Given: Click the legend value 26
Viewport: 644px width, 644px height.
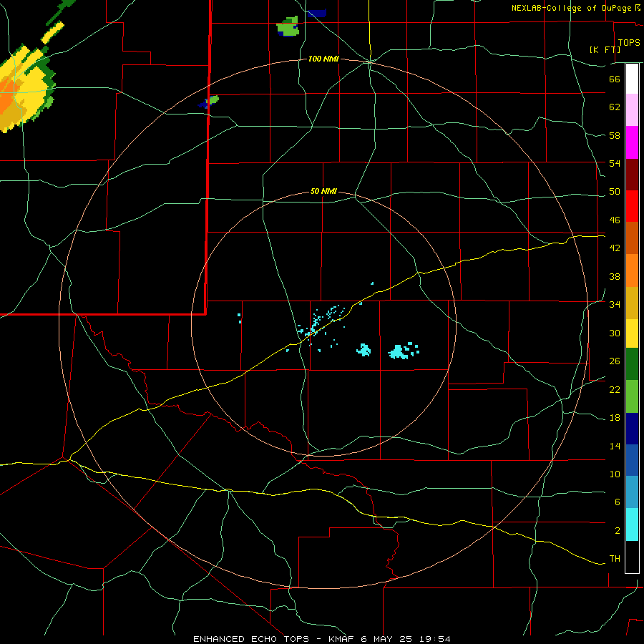Looking at the screenshot, I should click(615, 361).
